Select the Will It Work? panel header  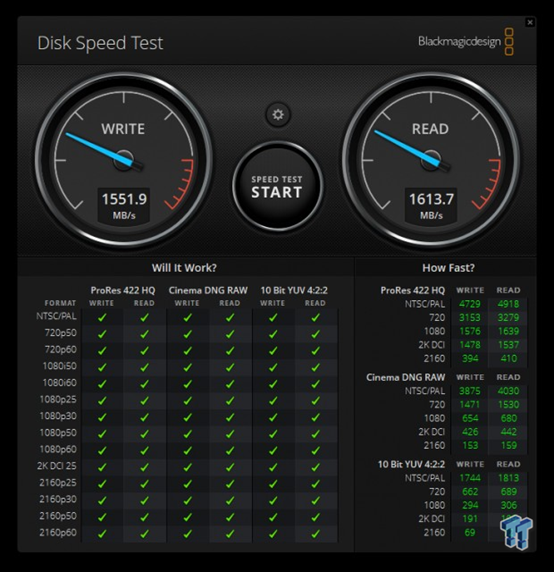click(x=184, y=268)
